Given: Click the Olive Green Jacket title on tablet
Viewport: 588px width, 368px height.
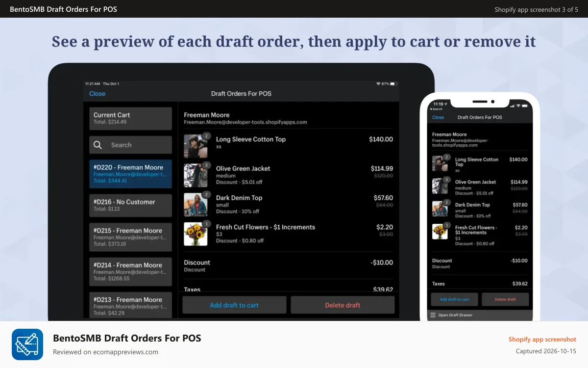Looking at the screenshot, I should (x=243, y=168).
